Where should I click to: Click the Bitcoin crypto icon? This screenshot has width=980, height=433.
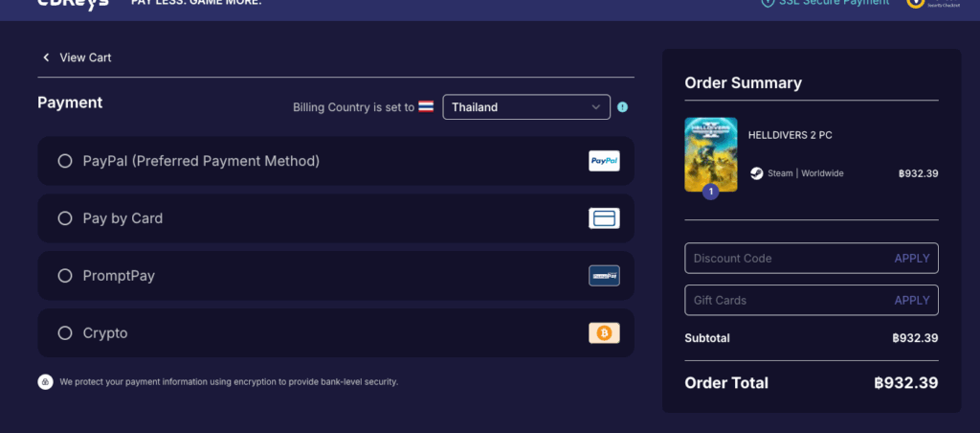[x=604, y=333]
